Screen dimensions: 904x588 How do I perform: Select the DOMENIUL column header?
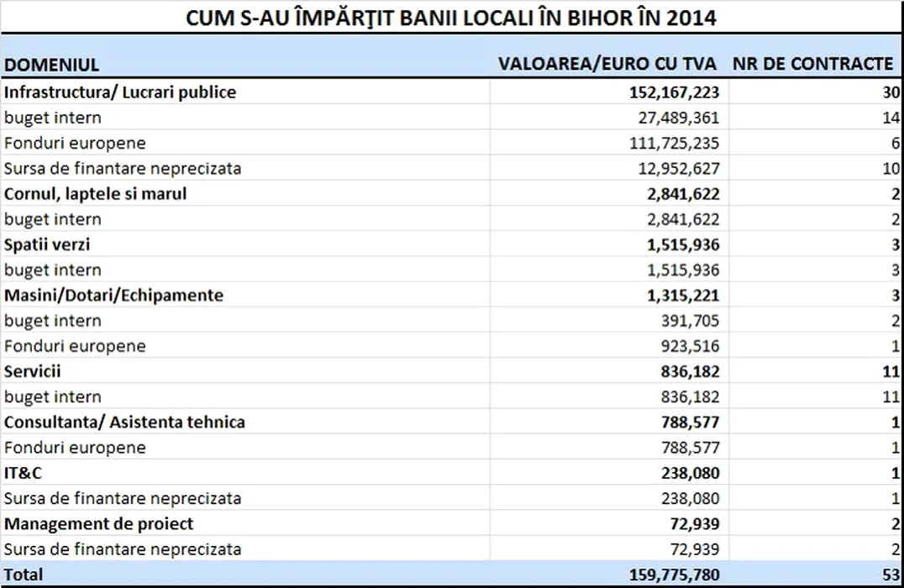pyautogui.click(x=51, y=65)
